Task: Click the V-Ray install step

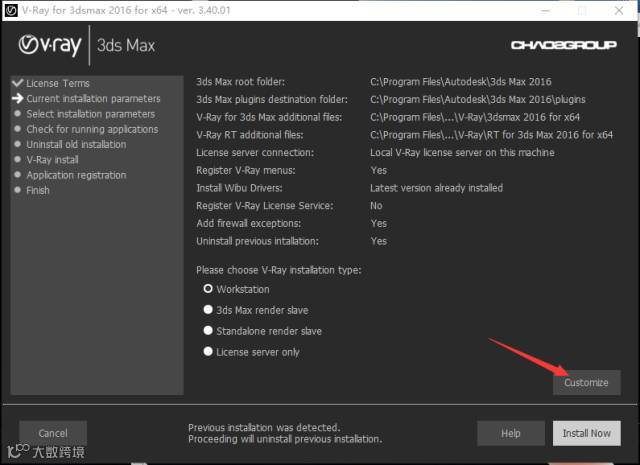Action: pos(52,160)
